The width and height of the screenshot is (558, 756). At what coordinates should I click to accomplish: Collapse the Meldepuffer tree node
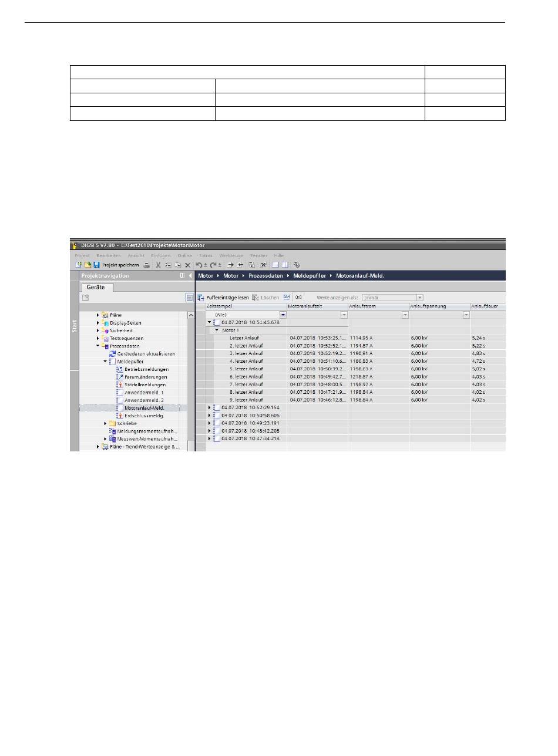click(105, 362)
